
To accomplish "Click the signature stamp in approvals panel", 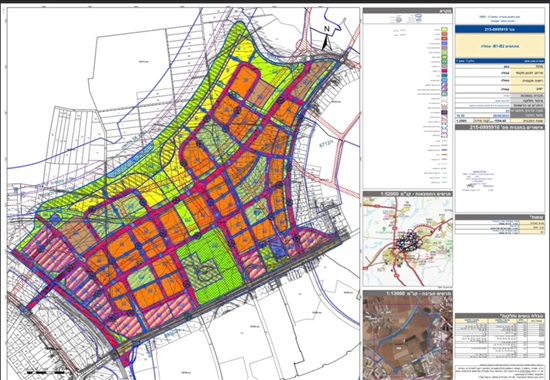I will 479,181.
